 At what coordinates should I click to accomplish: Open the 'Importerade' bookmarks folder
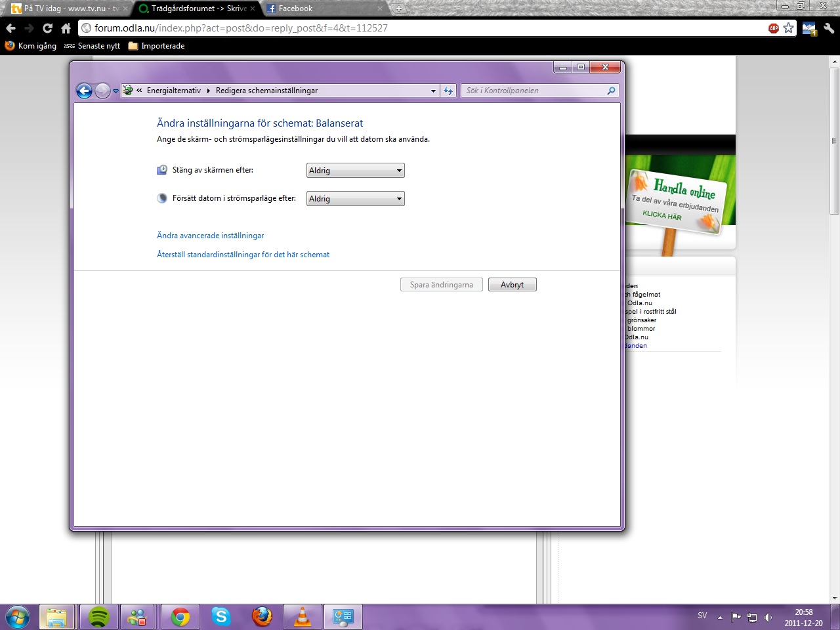[156, 46]
